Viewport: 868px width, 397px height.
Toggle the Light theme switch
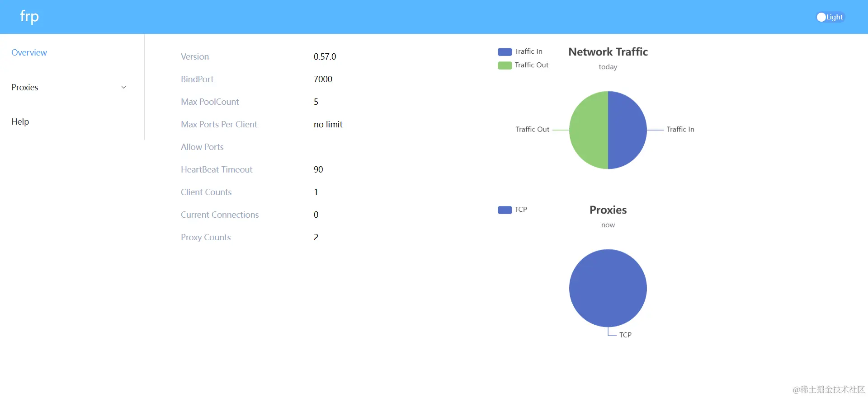pyautogui.click(x=830, y=17)
